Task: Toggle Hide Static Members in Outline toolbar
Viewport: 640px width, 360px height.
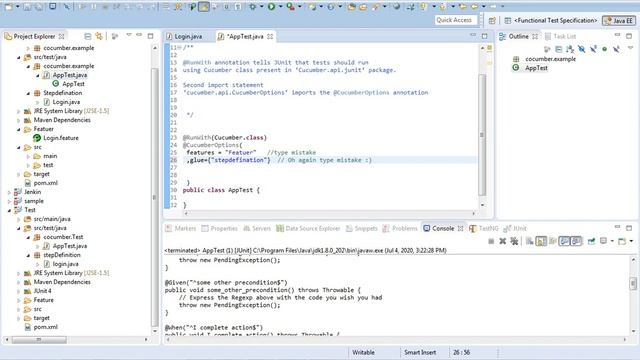Action: click(x=593, y=49)
